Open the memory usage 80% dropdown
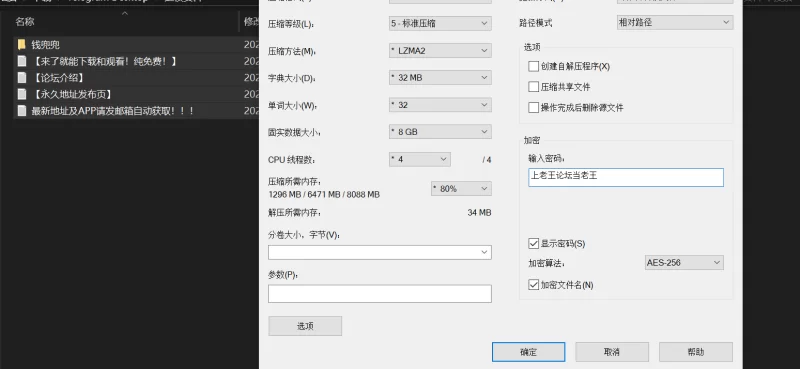Viewport: 800px width, 369px height. (x=461, y=188)
